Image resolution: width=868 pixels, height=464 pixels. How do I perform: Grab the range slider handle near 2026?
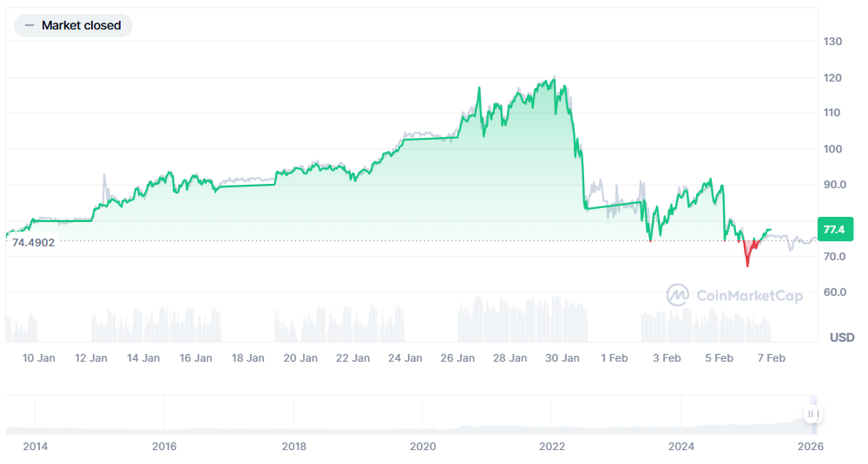click(813, 415)
